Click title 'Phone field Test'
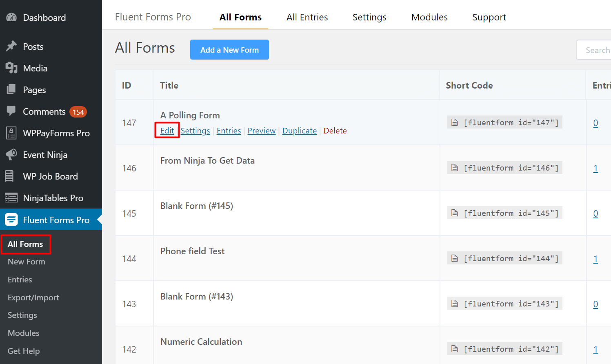 [192, 251]
